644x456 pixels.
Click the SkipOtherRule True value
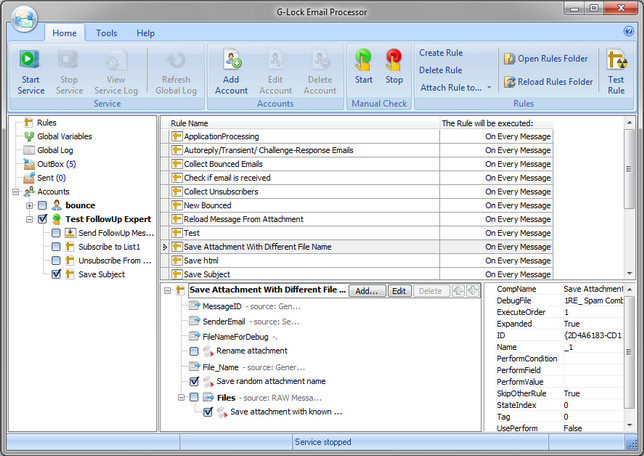[x=593, y=394]
